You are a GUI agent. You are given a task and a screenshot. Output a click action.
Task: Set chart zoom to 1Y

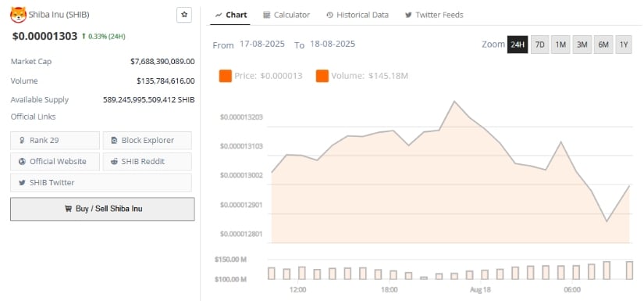(x=624, y=45)
